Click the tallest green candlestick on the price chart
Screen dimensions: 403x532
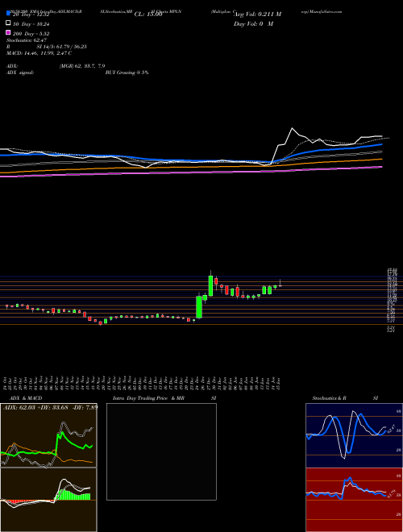[x=199, y=307]
